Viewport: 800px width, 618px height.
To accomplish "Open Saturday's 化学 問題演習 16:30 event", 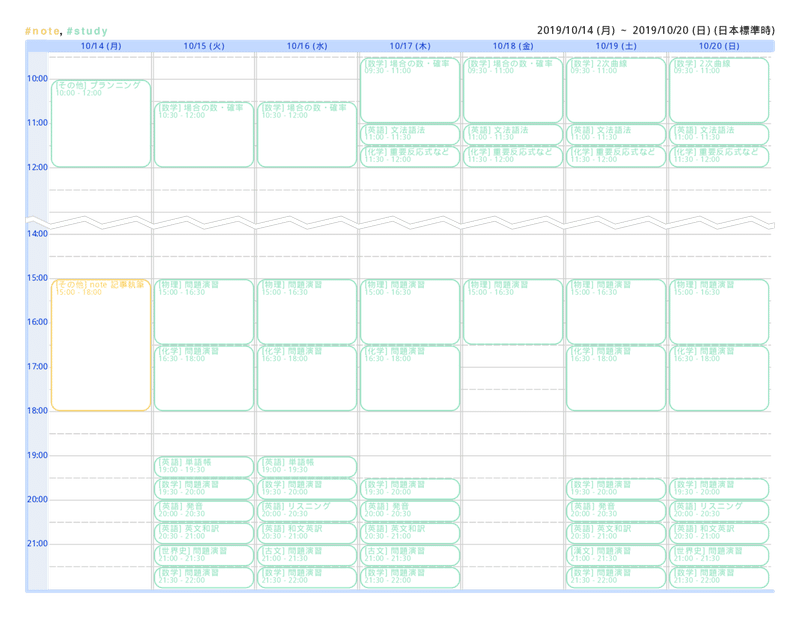I will (616, 378).
